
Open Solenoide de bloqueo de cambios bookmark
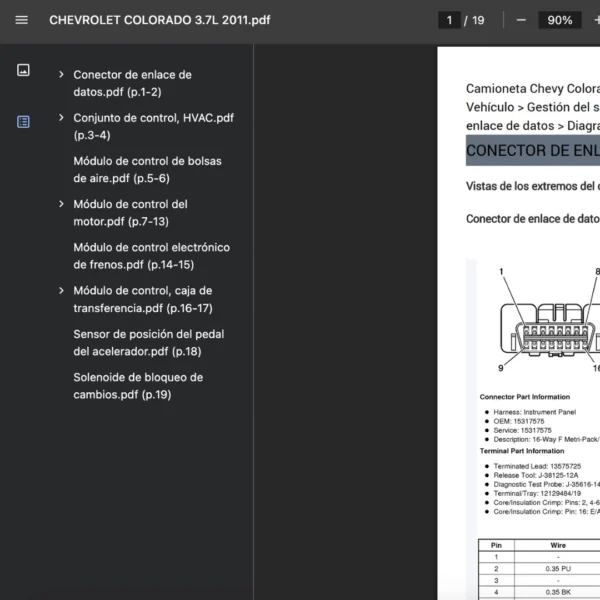tap(138, 386)
